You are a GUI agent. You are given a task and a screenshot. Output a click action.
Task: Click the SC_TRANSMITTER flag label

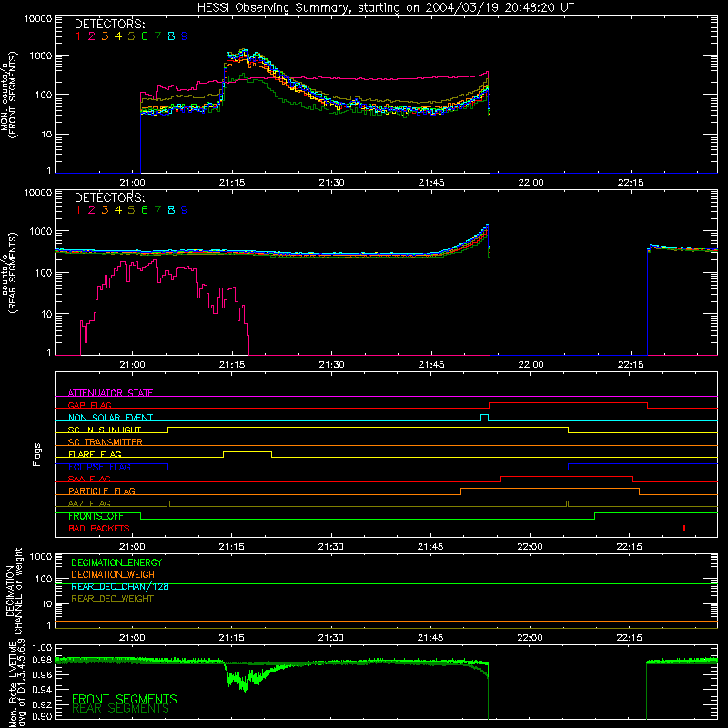point(106,442)
